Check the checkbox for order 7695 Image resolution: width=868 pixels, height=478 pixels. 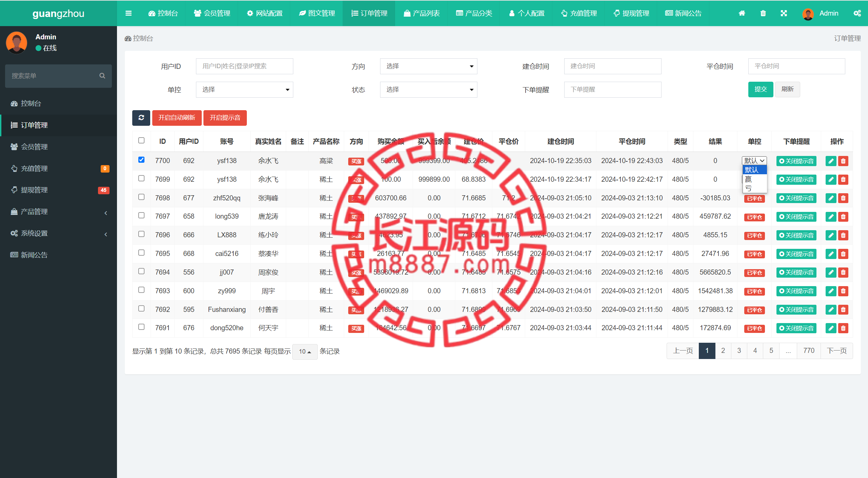click(x=141, y=253)
